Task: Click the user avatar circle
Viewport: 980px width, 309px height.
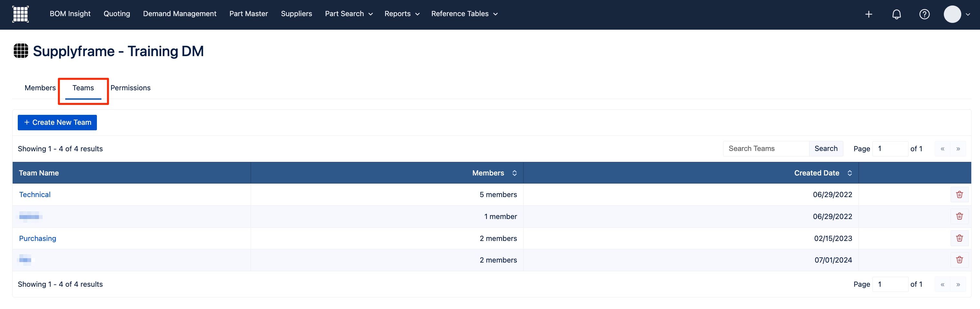Action: 952,15
